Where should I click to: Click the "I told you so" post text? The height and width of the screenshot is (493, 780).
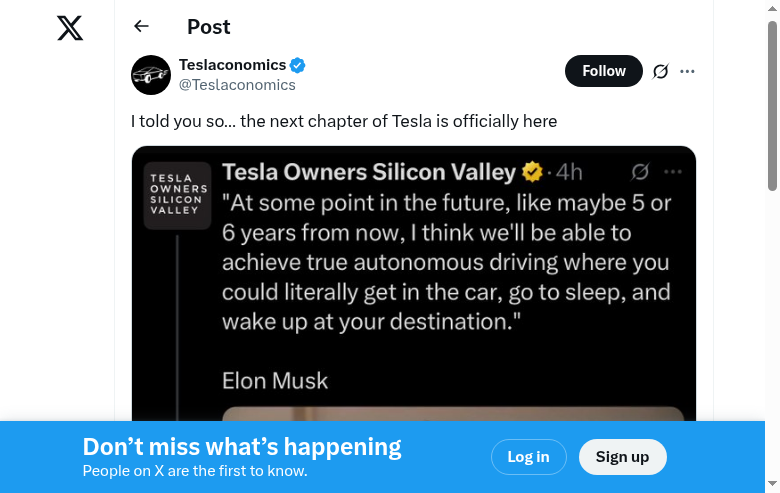pyautogui.click(x=344, y=121)
